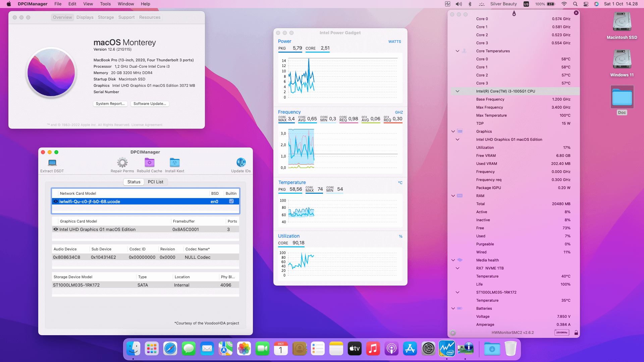Click Repair Perms gear icon

click(122, 163)
